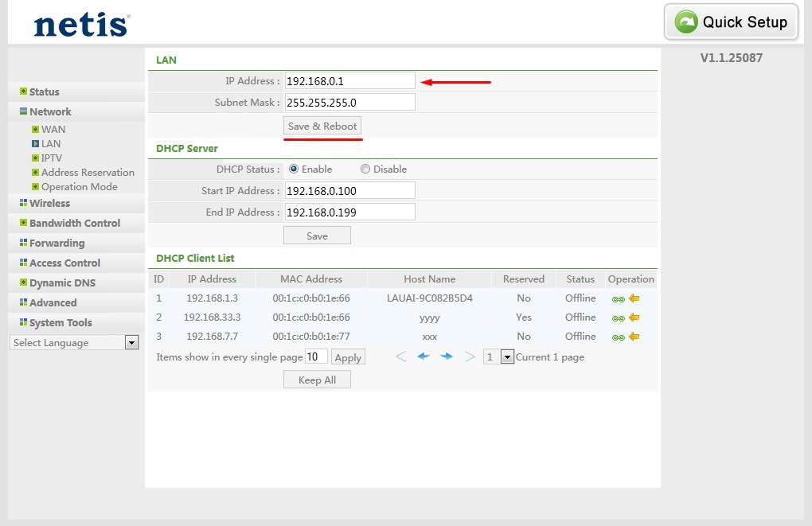This screenshot has width=812, height=526.
Task: Open the Address Reservation page
Action: tap(88, 173)
